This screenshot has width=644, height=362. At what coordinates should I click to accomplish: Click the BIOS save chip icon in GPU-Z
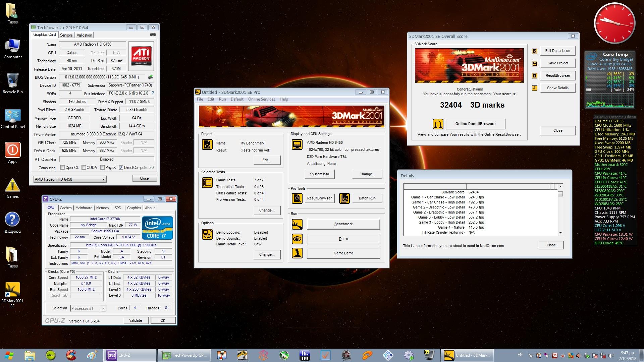point(150,77)
